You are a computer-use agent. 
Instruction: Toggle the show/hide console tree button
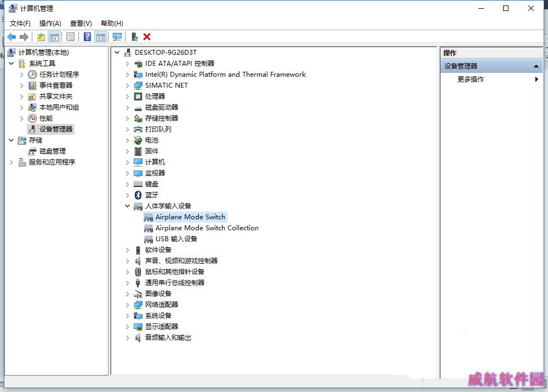point(54,37)
